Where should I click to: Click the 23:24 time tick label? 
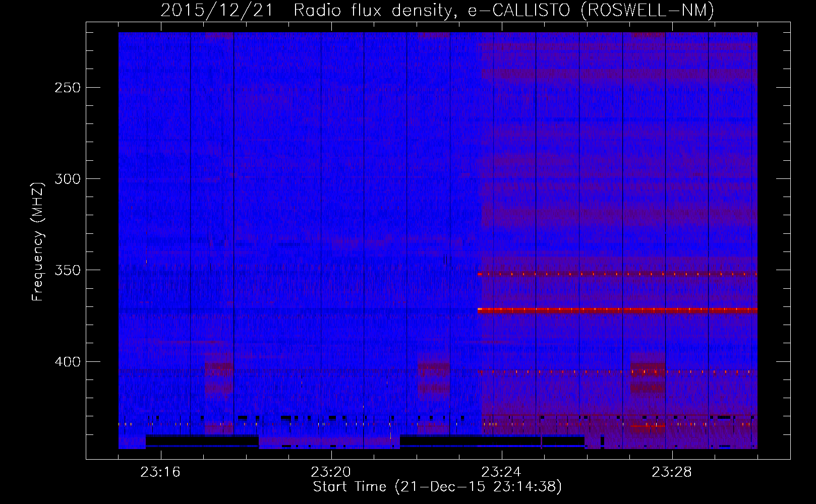(x=501, y=472)
